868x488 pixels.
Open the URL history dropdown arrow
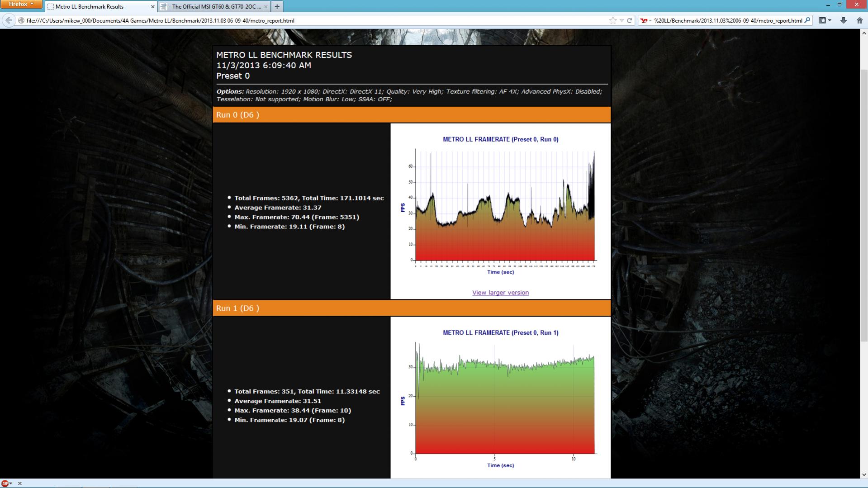[x=622, y=20]
